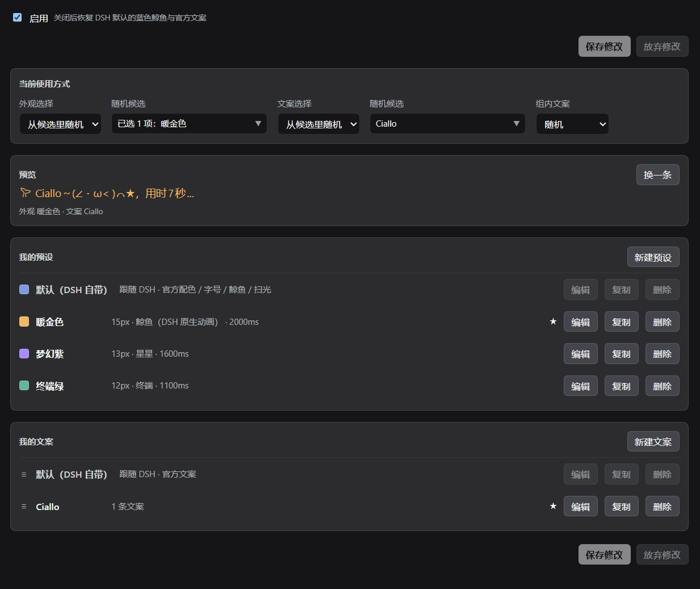
Task: Click the drag handle icon beside 默认 文案
Action: click(x=24, y=474)
